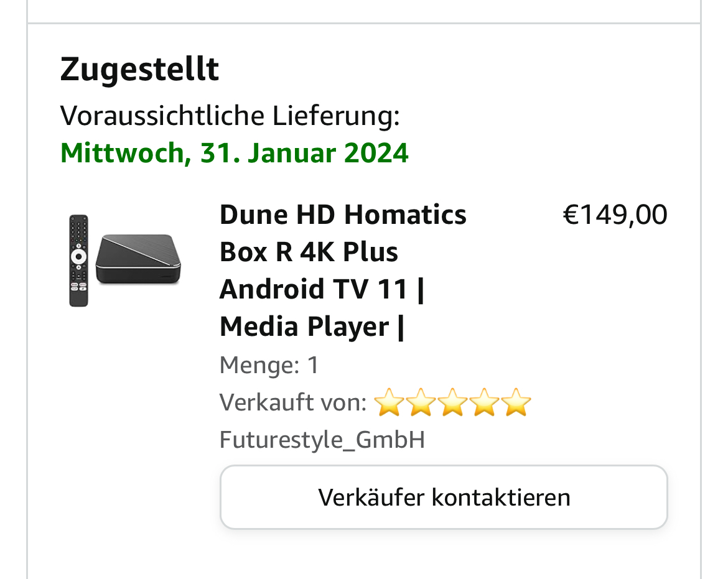
Task: Click the Verkäufer kontaktieren button
Action: 444,497
